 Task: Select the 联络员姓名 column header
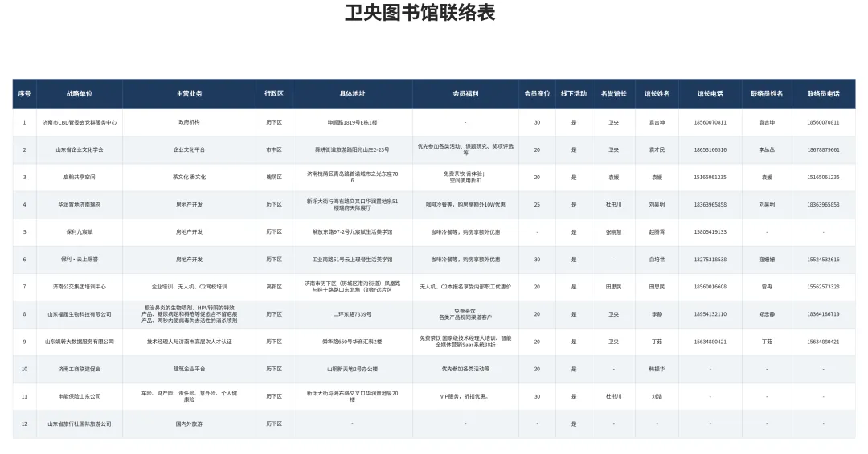click(767, 93)
